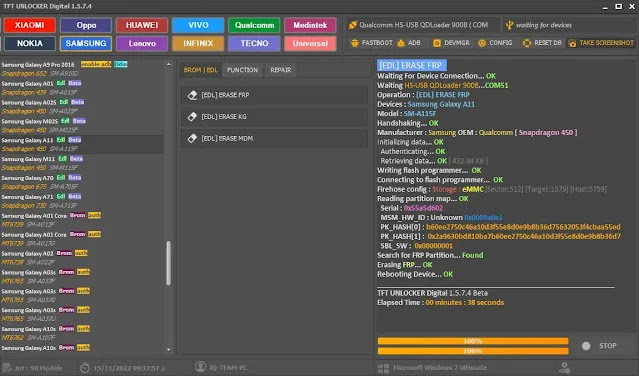639x376 pixels.
Task: Switch to the FUNCTION tab
Action: click(242, 70)
